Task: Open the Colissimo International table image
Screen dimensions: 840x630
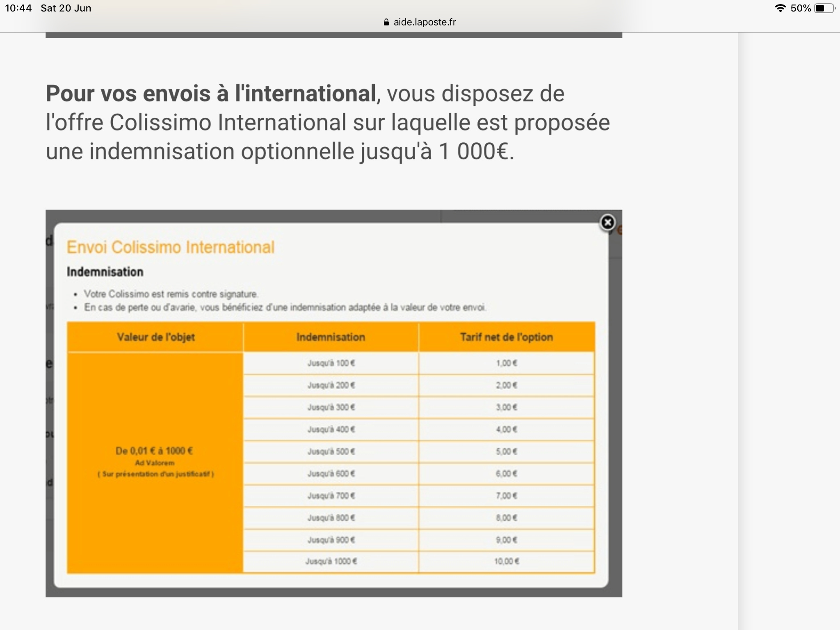Action: 334,403
